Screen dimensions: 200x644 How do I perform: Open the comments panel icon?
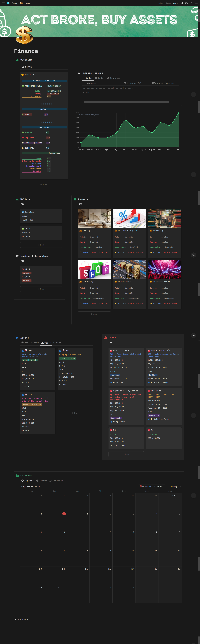tap(181, 3)
